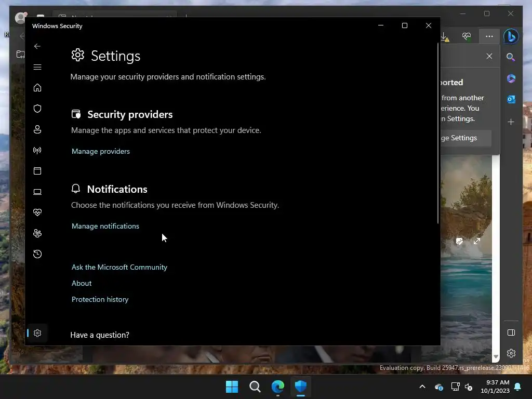The image size is (532, 399).
Task: Open the clock showing 9:37 AM
Action: tap(495, 387)
